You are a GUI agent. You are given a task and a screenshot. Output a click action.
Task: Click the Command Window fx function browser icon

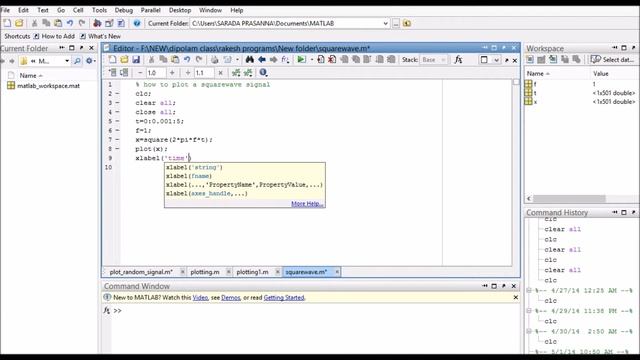click(107, 311)
